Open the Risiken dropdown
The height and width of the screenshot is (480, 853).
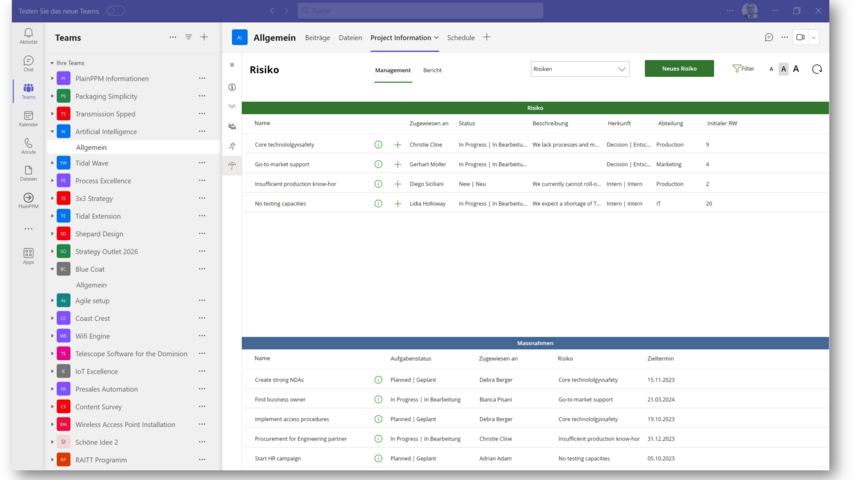coord(580,69)
